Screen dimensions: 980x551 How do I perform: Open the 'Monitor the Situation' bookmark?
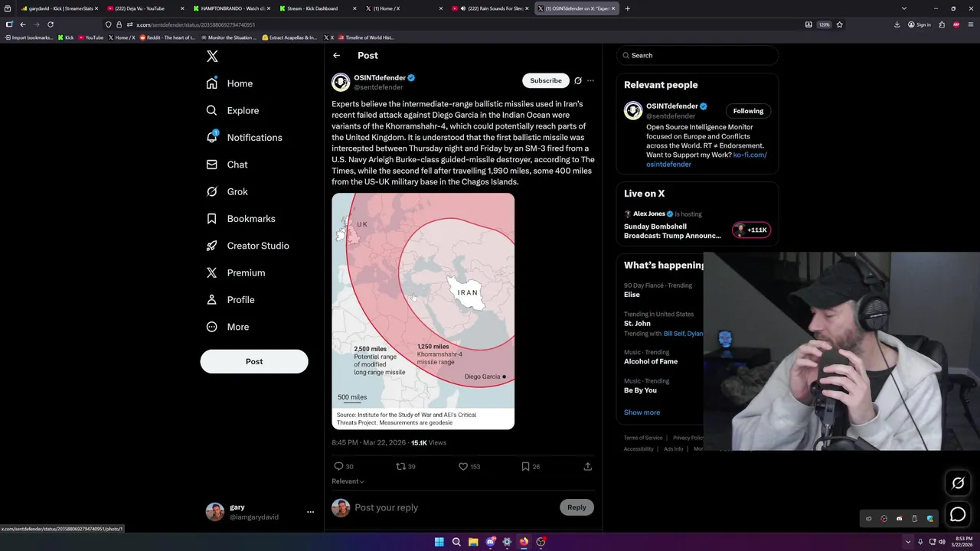pyautogui.click(x=229, y=37)
